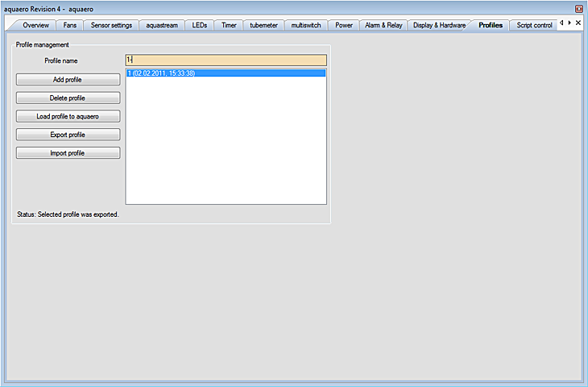Open the Display & Hardware tab
The height and width of the screenshot is (387, 588).
[439, 26]
